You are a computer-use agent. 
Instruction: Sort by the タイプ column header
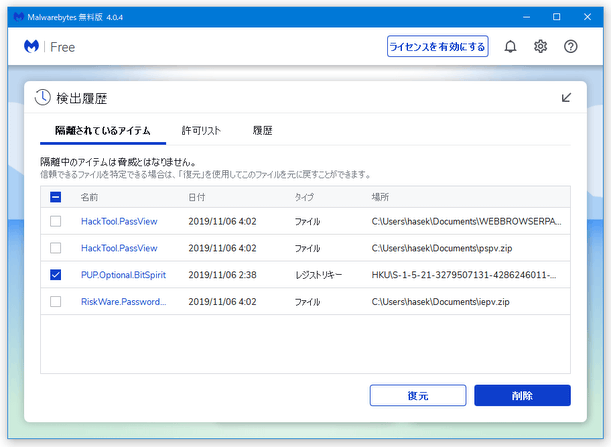click(304, 197)
